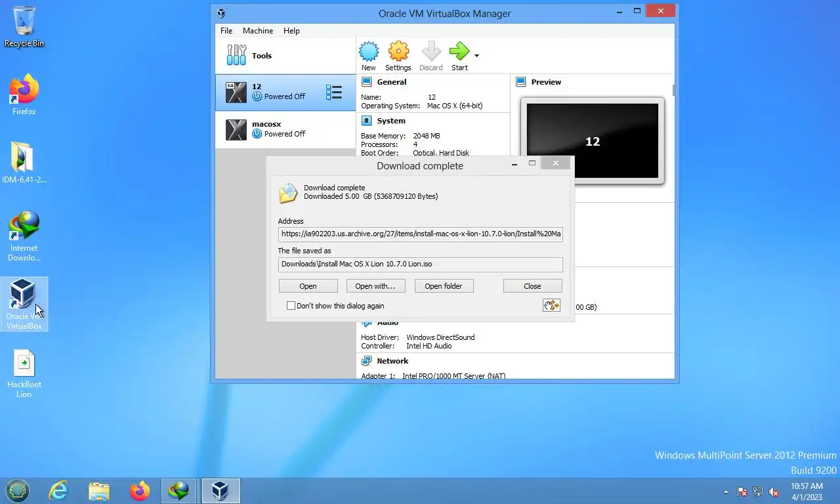Switch to VirtualBox taskbar item
This screenshot has width=840, height=504.
220,491
